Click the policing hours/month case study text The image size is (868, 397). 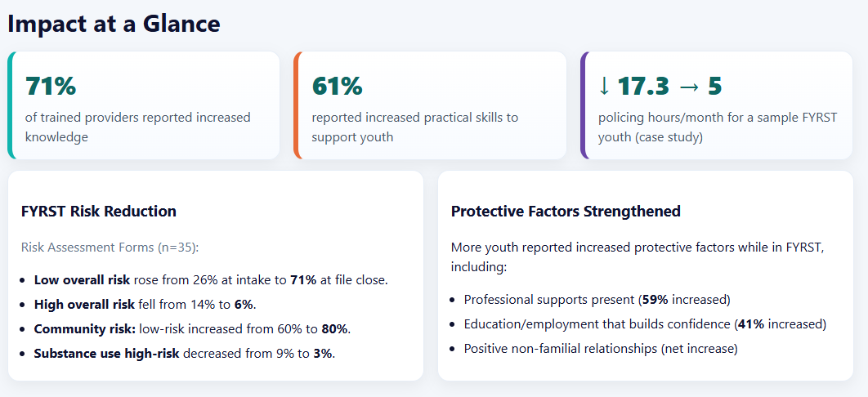717,127
